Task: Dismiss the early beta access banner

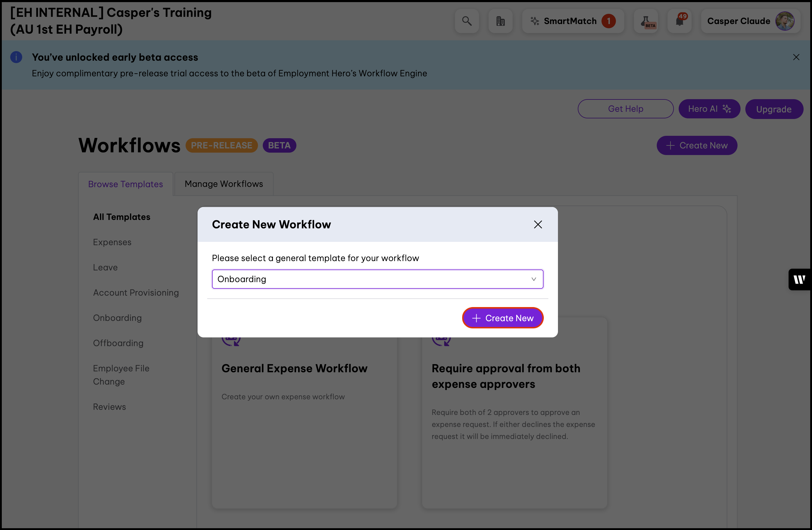Action: tap(796, 57)
